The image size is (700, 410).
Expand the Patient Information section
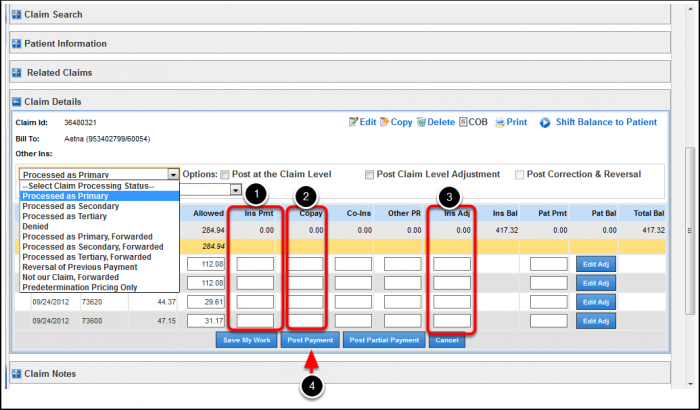pos(16,44)
